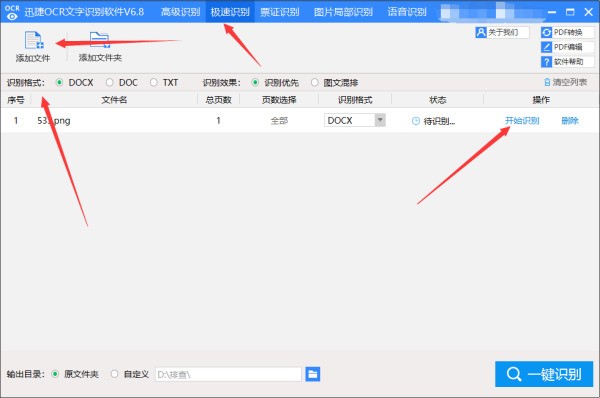Click the 清空列表 text button

[x=570, y=82]
